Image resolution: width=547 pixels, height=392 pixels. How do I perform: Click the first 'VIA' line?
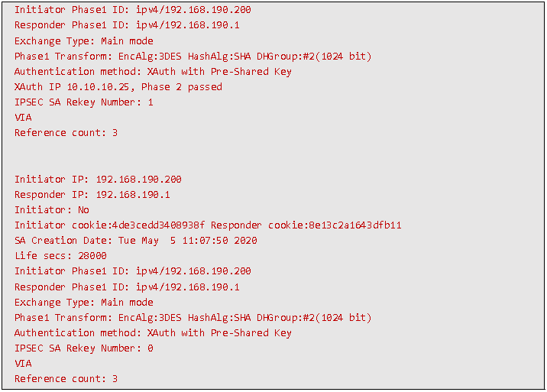[23, 117]
